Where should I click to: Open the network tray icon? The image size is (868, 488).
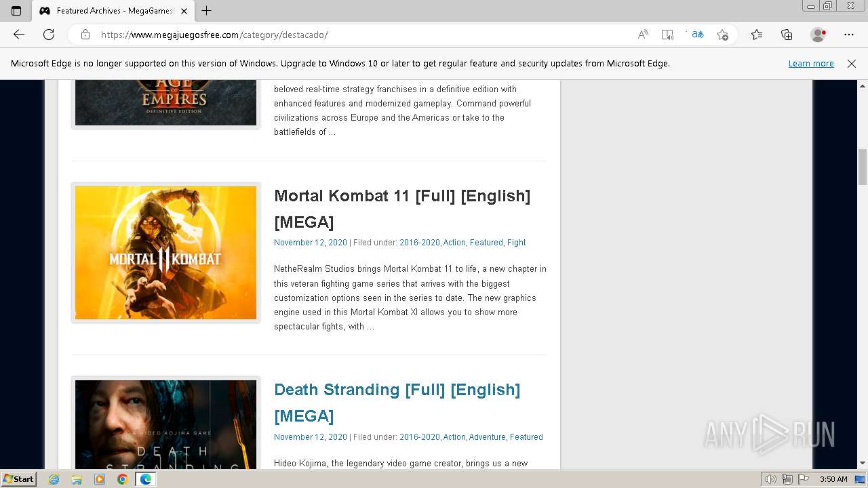coord(787,479)
